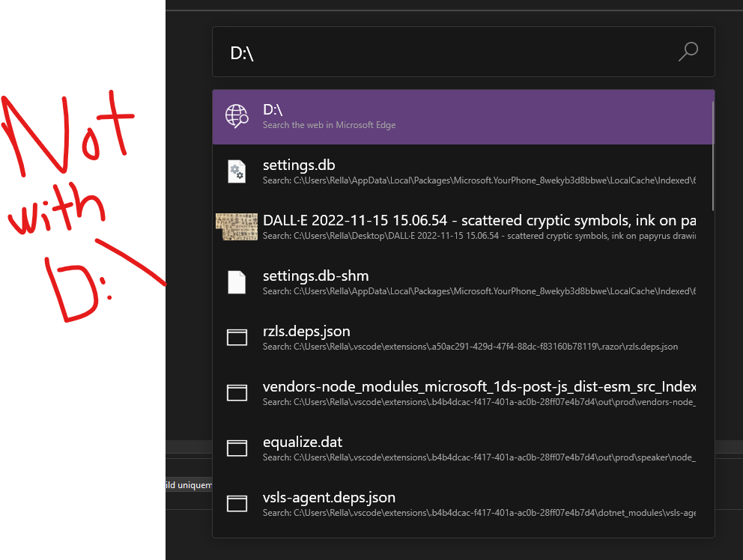Click the settings.db gear file icon
The width and height of the screenshot is (743, 560).
click(237, 171)
